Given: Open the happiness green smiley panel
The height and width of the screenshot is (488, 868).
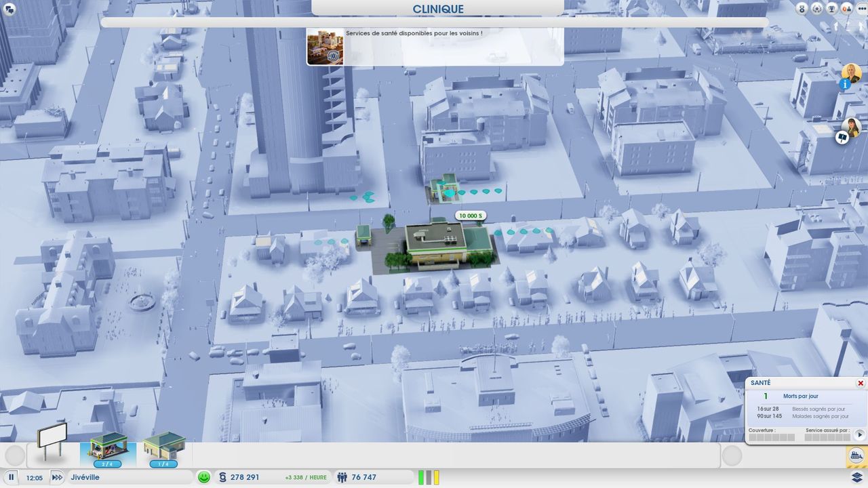Looking at the screenshot, I should [203, 477].
